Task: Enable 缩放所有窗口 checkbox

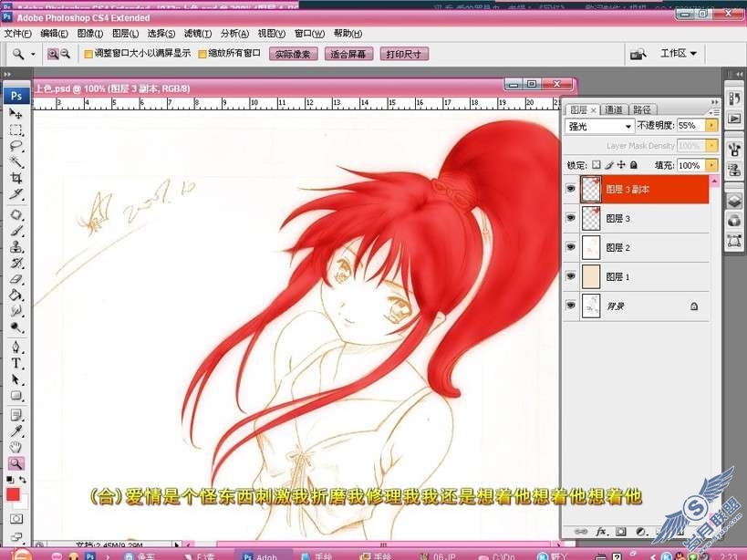Action: pyautogui.click(x=202, y=54)
